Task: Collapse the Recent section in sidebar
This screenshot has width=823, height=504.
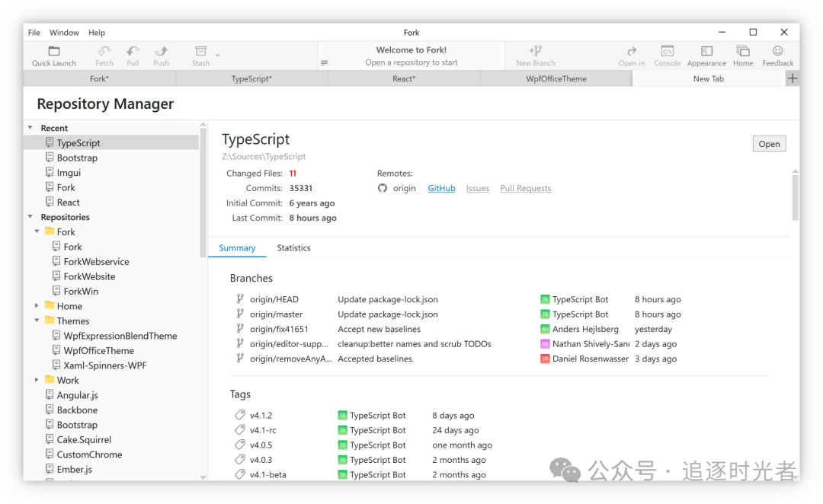Action: [30, 128]
